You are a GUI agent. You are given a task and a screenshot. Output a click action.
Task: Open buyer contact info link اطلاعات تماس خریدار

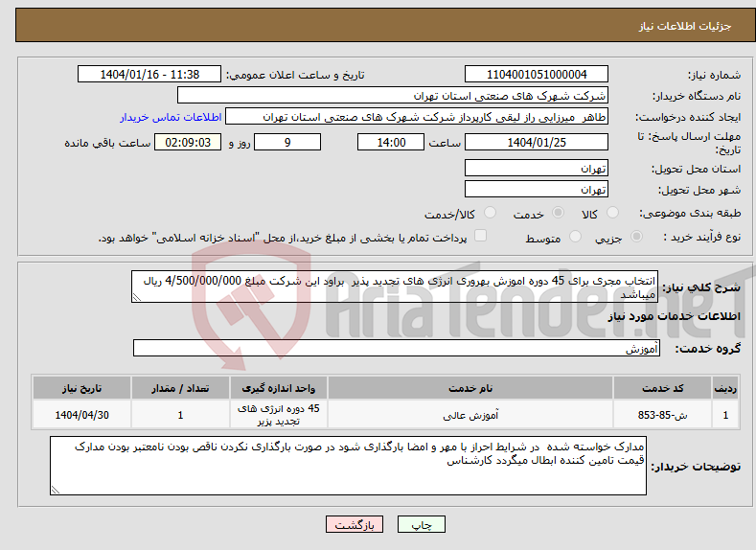[x=171, y=117]
